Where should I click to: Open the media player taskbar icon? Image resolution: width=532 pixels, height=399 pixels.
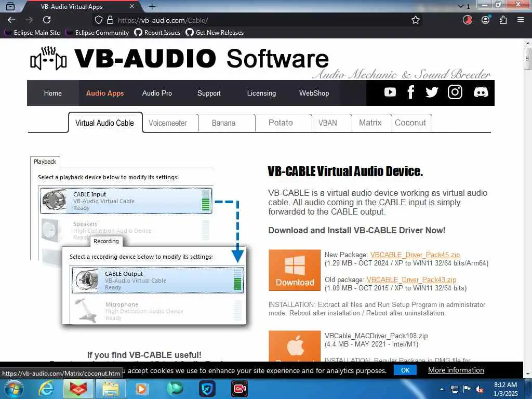(141, 389)
